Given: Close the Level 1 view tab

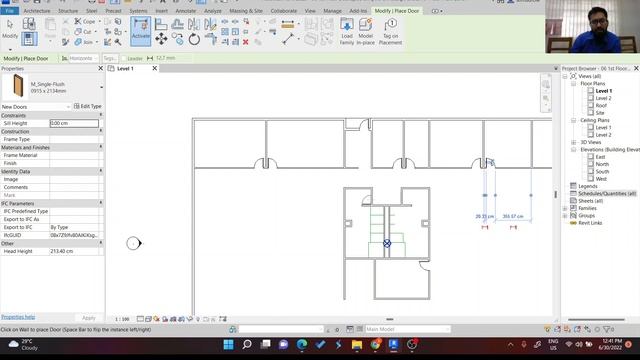Looking at the screenshot, I should [x=155, y=68].
